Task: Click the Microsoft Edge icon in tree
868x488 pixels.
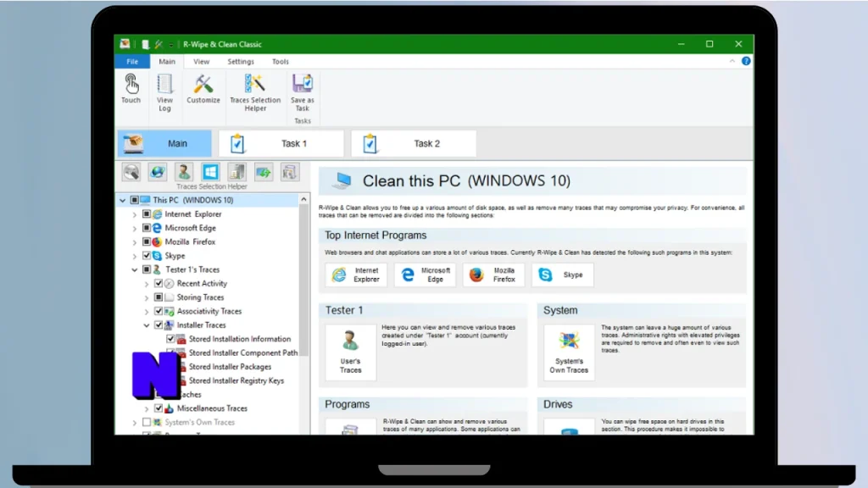Action: [157, 228]
